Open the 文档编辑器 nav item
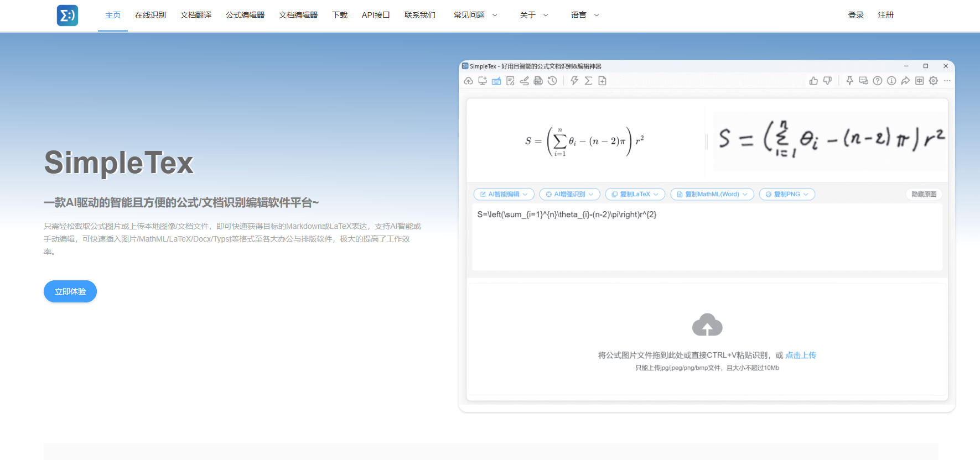 click(298, 15)
